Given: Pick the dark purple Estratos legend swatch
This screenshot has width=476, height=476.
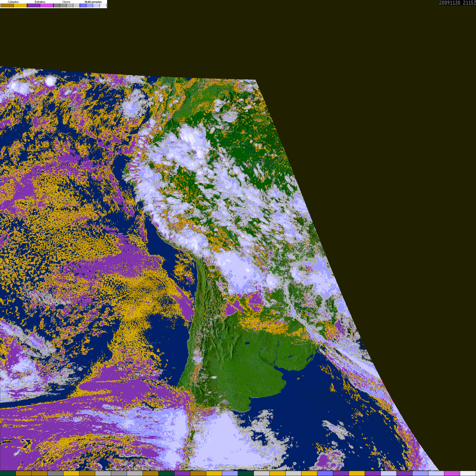Looking at the screenshot, I should pyautogui.click(x=34, y=5).
